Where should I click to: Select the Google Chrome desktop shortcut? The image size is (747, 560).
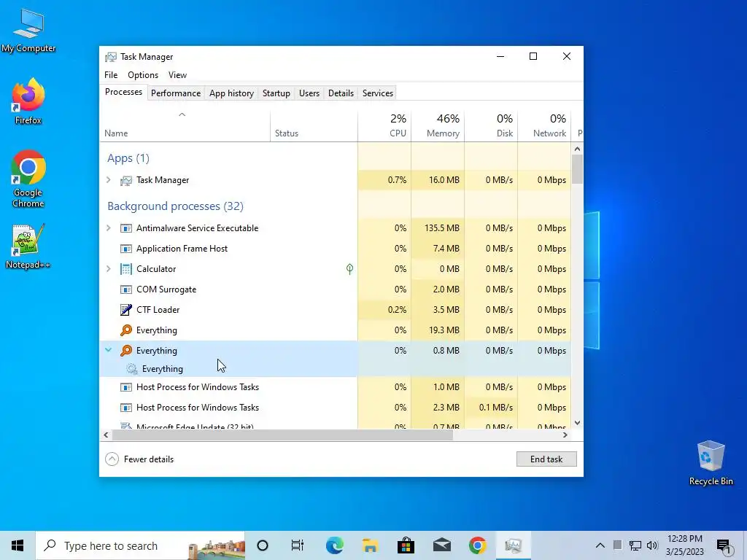28,179
